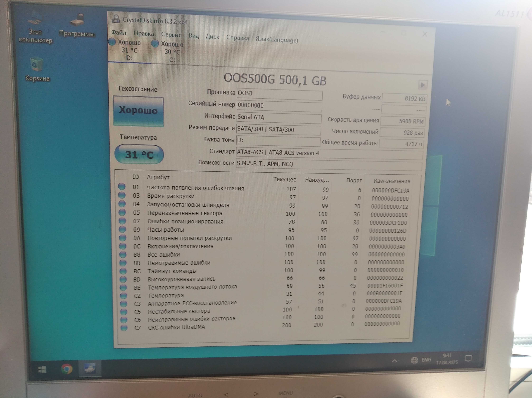The width and height of the screenshot is (532, 398).
Task: Open the notification center icon
Action: 468,359
